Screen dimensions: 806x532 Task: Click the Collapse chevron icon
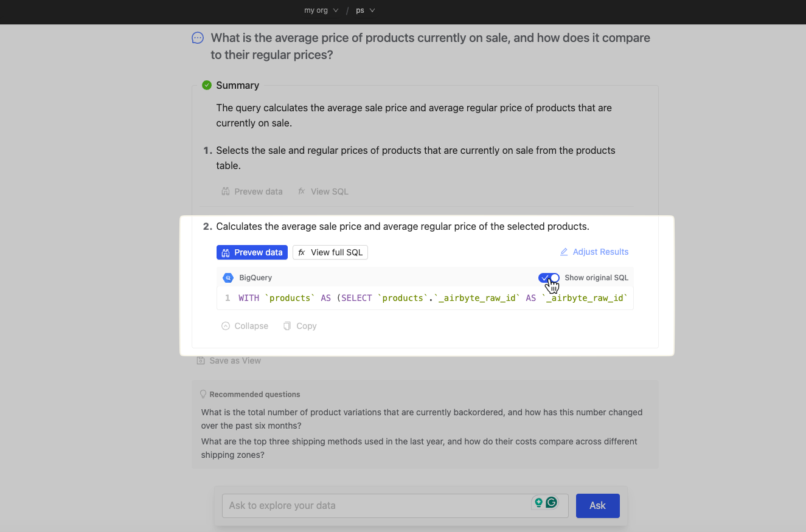pyautogui.click(x=226, y=326)
